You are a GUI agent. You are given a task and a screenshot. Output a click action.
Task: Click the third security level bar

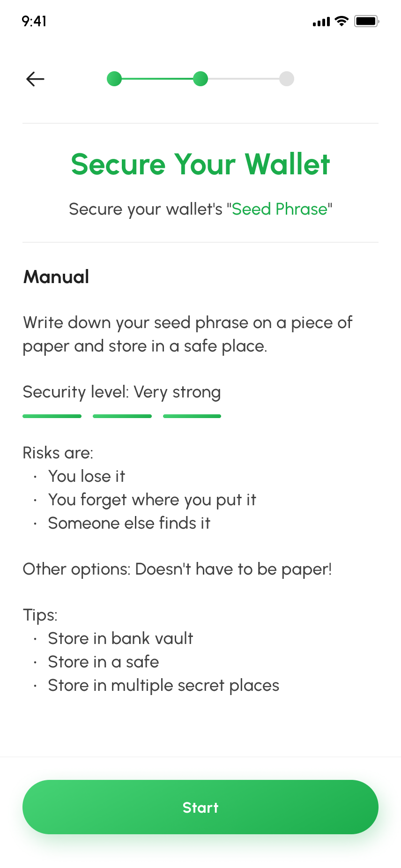tap(192, 416)
